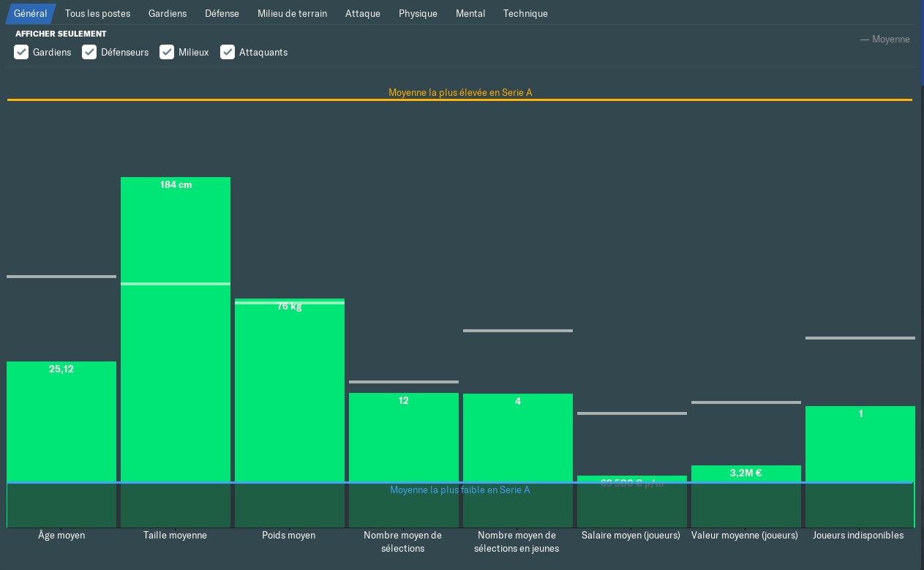Toggle the Défenseurs checkbox
The height and width of the screenshot is (570, 924).
coord(89,52)
